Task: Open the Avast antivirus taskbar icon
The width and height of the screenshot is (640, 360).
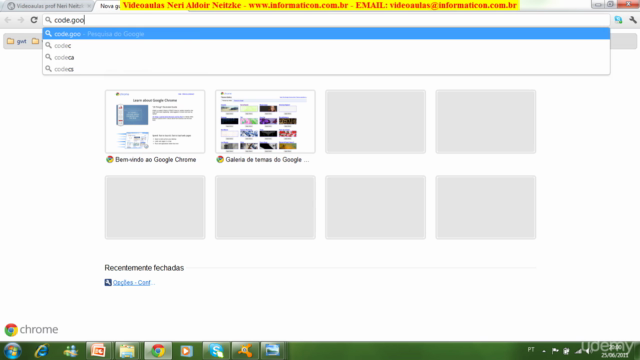Action: coord(245,351)
